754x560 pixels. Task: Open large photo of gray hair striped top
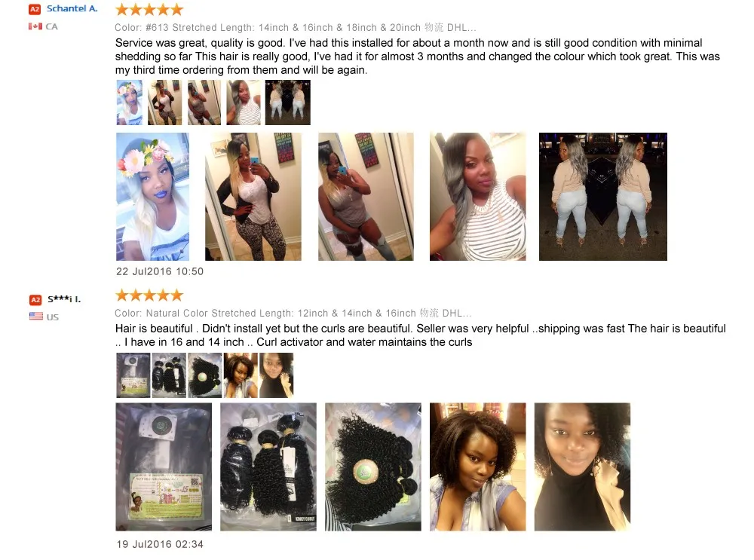(x=477, y=197)
